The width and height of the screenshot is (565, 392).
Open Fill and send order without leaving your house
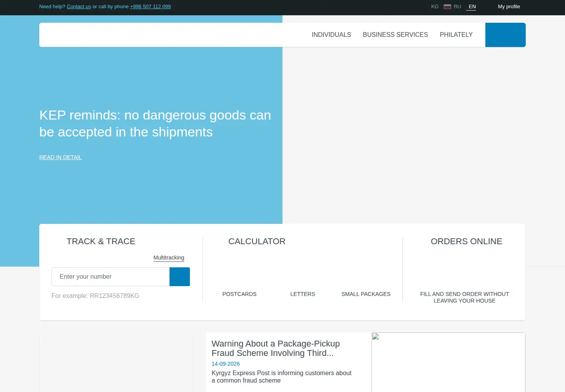[x=465, y=297]
